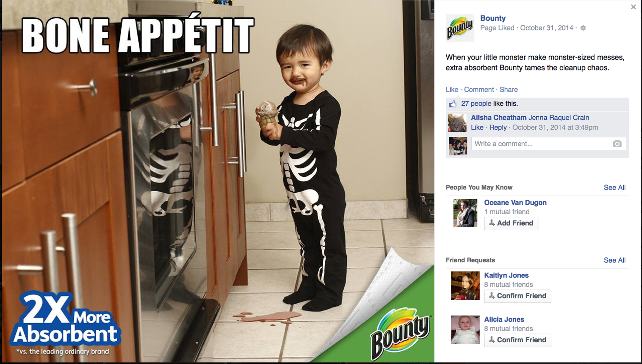Viewport: 642px width, 364px height.
Task: See All Friend Requests
Action: (x=615, y=260)
